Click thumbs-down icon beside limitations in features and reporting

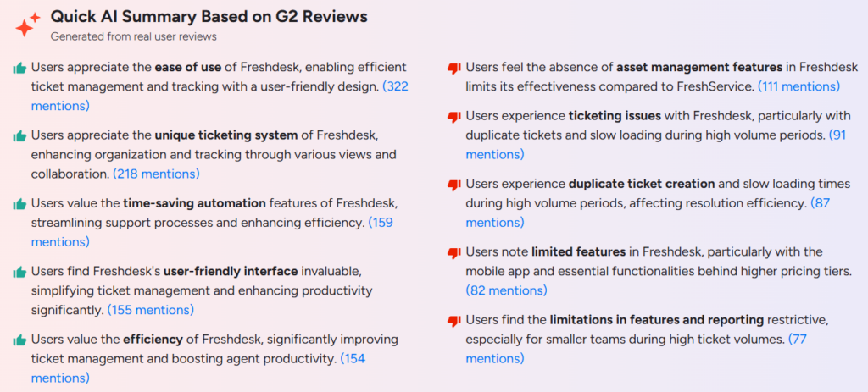[454, 321]
